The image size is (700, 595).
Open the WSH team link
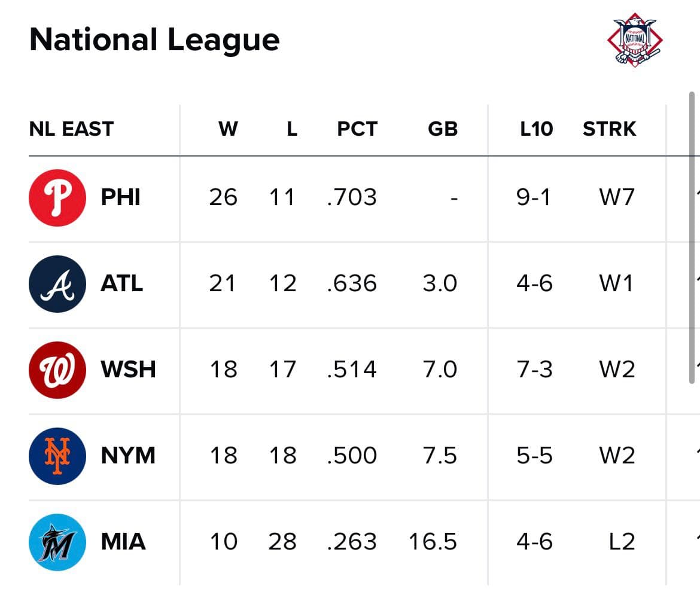click(x=128, y=370)
